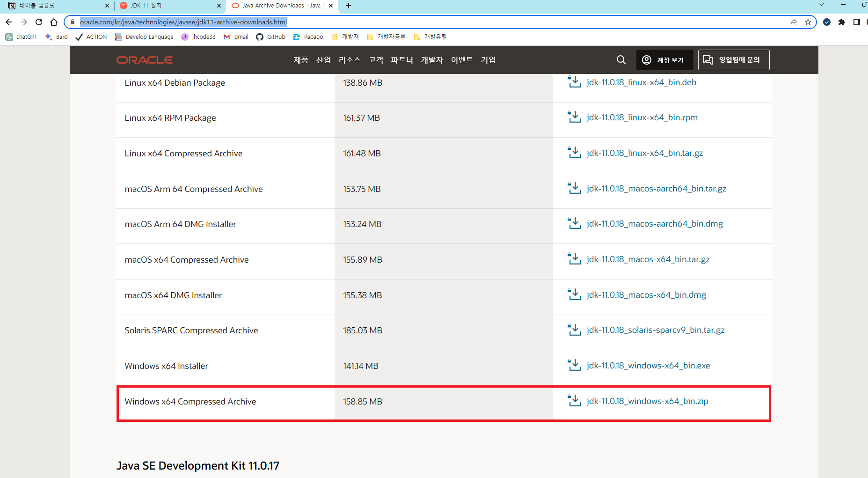Share this page via address bar icon

(x=793, y=22)
